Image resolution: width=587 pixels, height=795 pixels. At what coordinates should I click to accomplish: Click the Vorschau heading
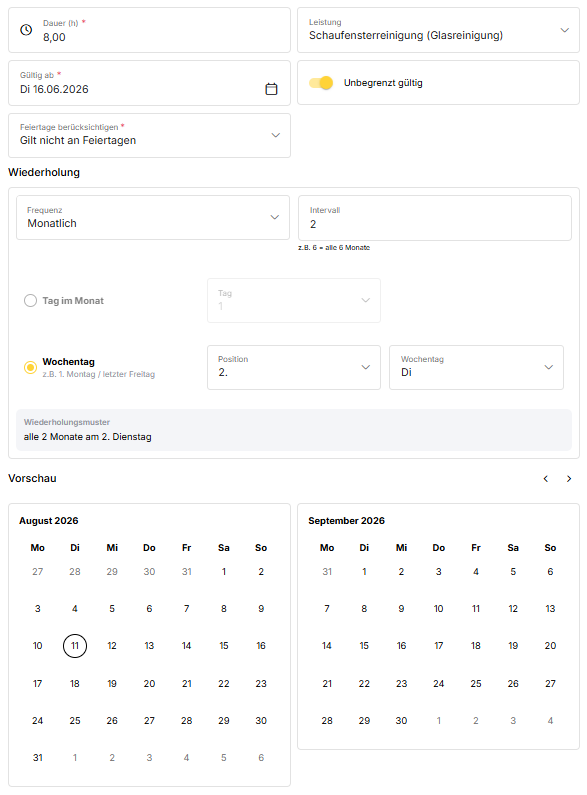point(32,479)
